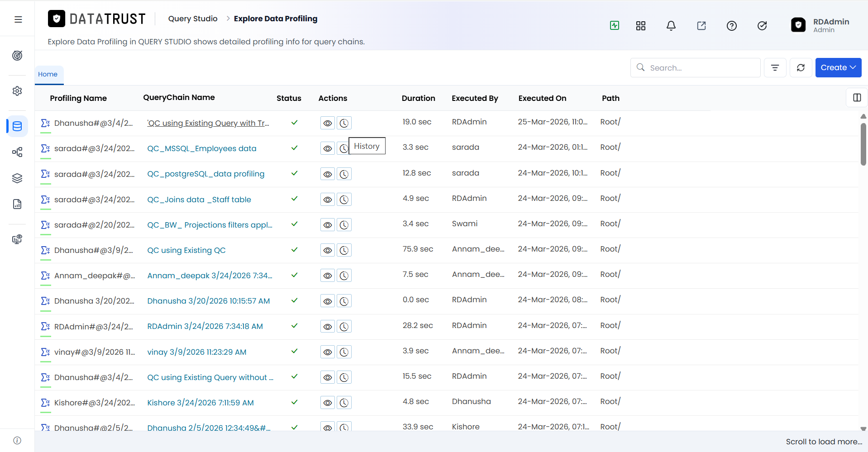This screenshot has height=452, width=868.
Task: Select the Home tab
Action: click(48, 74)
